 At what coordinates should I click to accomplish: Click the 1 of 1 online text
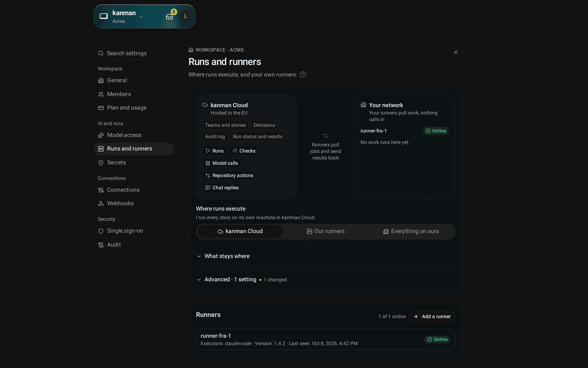pyautogui.click(x=392, y=316)
